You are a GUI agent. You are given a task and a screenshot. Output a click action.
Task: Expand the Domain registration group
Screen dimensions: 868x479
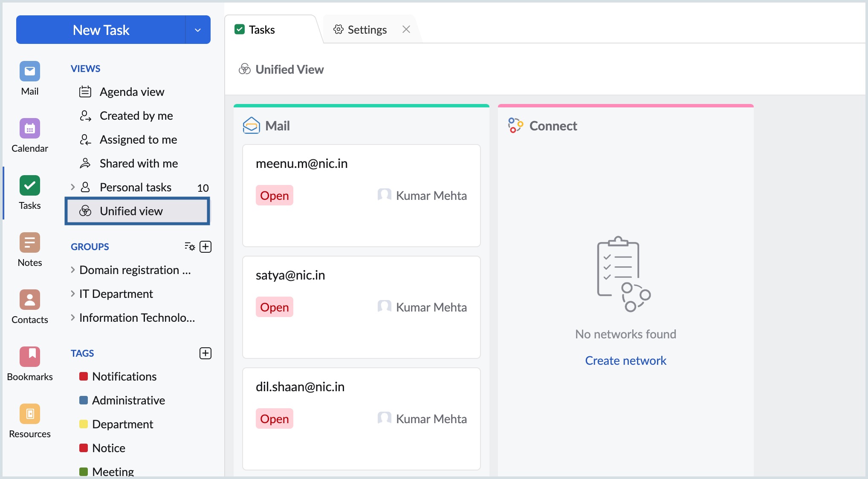coord(73,270)
